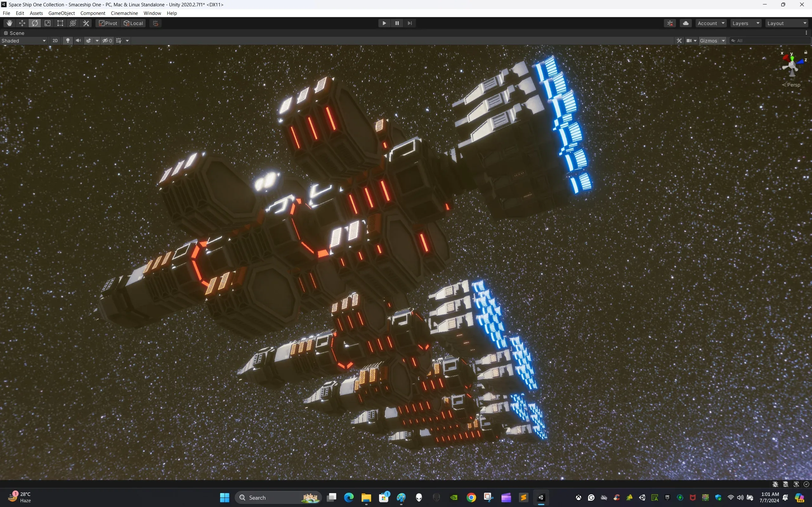Open the Layout dropdown
This screenshot has width=812, height=507.
[786, 23]
